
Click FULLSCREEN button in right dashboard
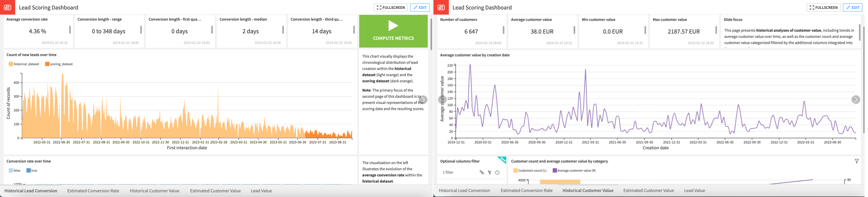(x=823, y=7)
